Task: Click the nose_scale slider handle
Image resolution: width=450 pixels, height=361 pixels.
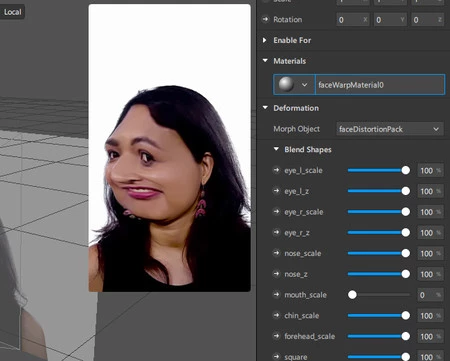Action: [x=406, y=253]
